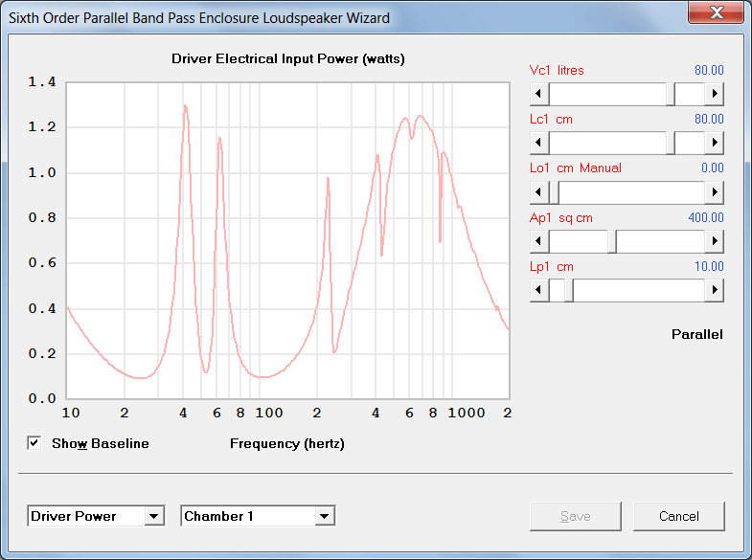Viewport: 752px width, 560px height.
Task: Decrease Ap1 sq cm with left arrow
Action: click(539, 241)
